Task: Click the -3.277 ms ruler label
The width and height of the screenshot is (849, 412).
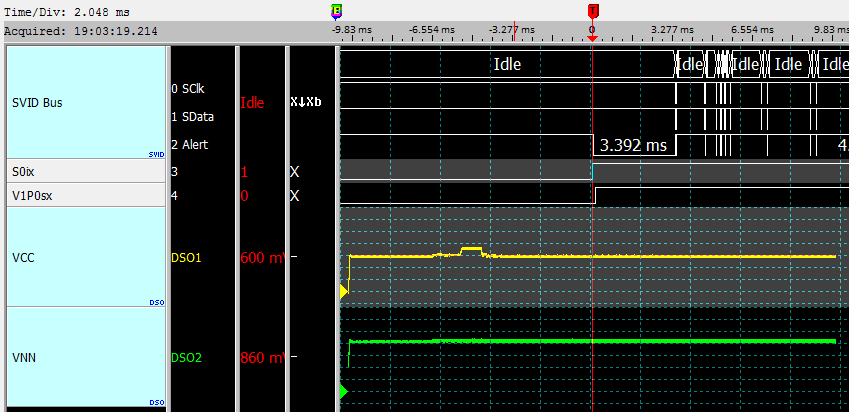Action: click(512, 29)
